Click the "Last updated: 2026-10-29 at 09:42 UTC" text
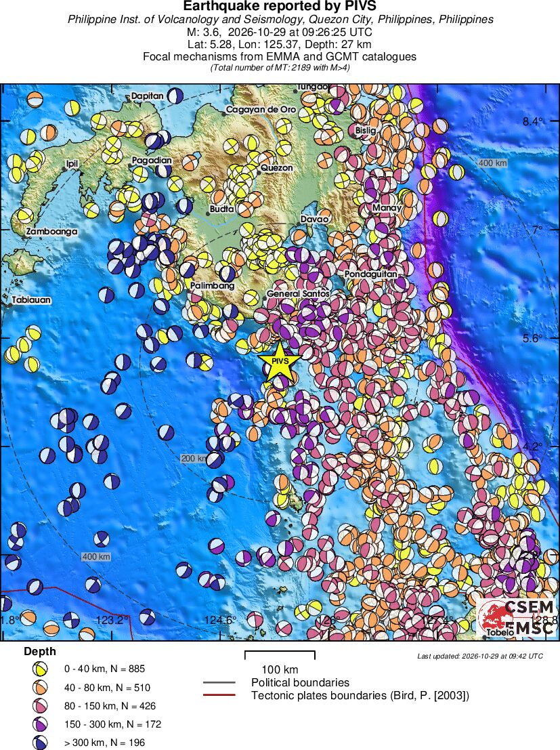Screen dimensions: 560x750 pos(480,656)
